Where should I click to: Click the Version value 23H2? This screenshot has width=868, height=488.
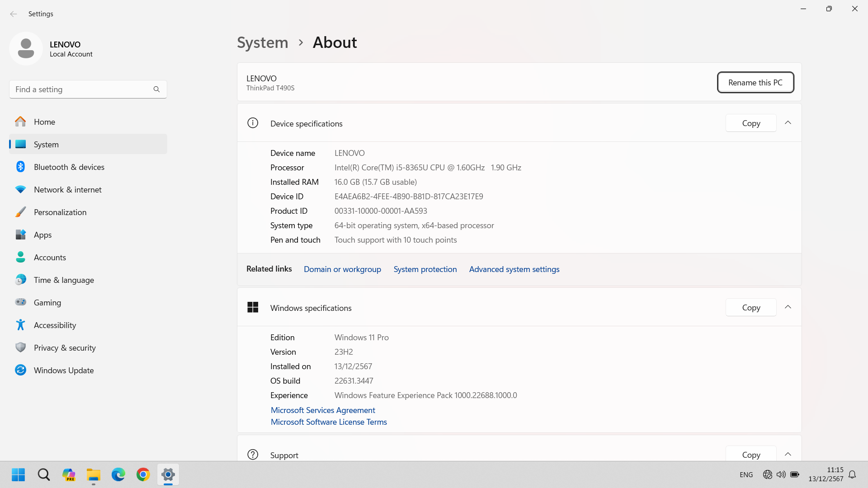[344, 352]
